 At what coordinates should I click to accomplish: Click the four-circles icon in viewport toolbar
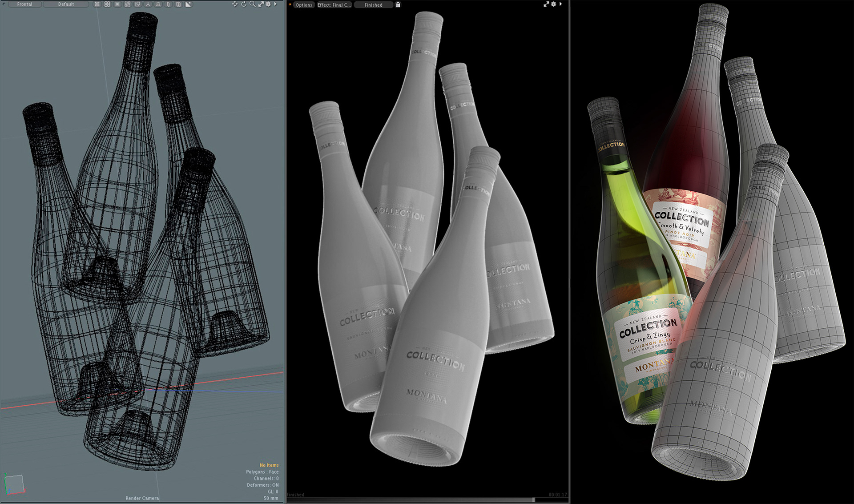pyautogui.click(x=107, y=4)
